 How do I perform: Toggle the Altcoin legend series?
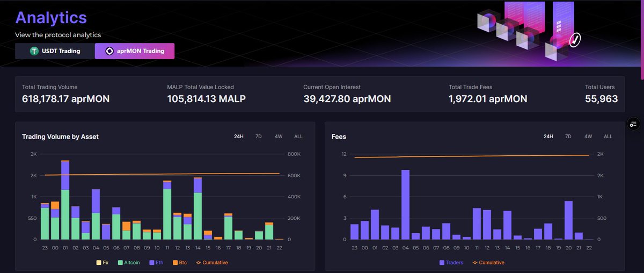coord(128,262)
